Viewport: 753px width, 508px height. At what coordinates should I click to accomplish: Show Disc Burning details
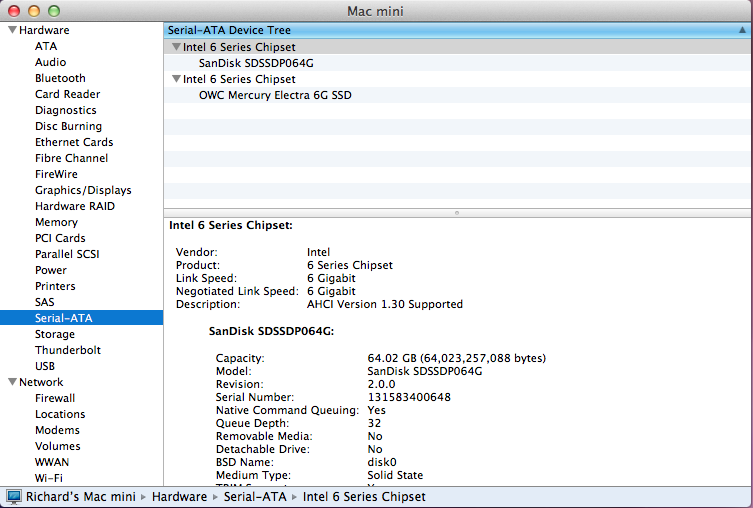coord(68,126)
